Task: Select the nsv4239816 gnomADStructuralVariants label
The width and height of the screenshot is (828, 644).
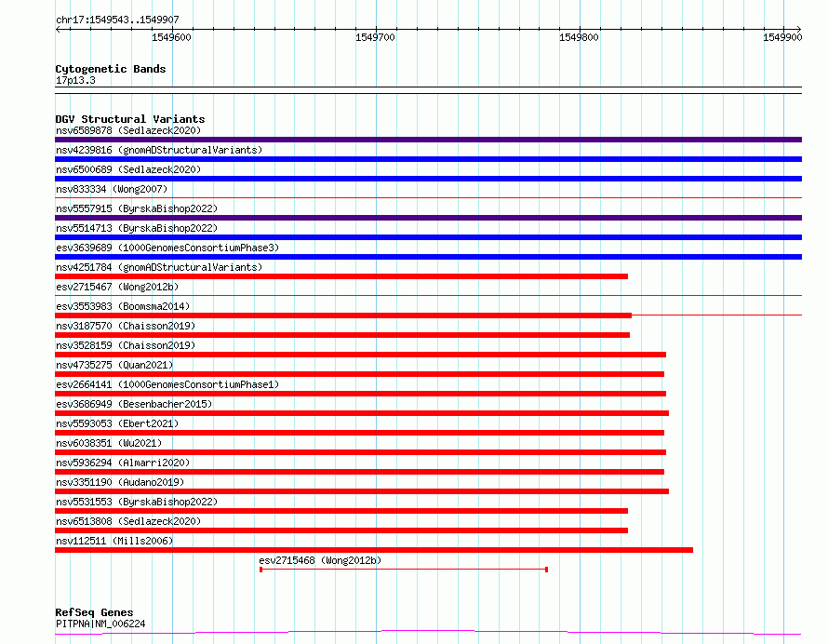Action: 159,150
